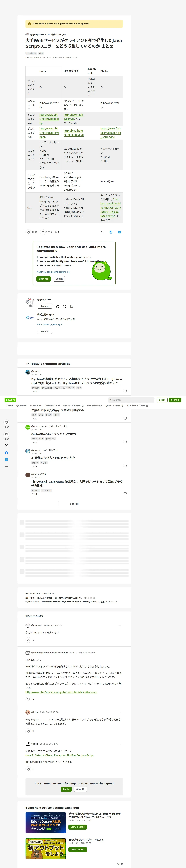Image resolution: width=186 pixels, height=868 pixels.
Task: Open the Question tab
Action: (21, 406)
